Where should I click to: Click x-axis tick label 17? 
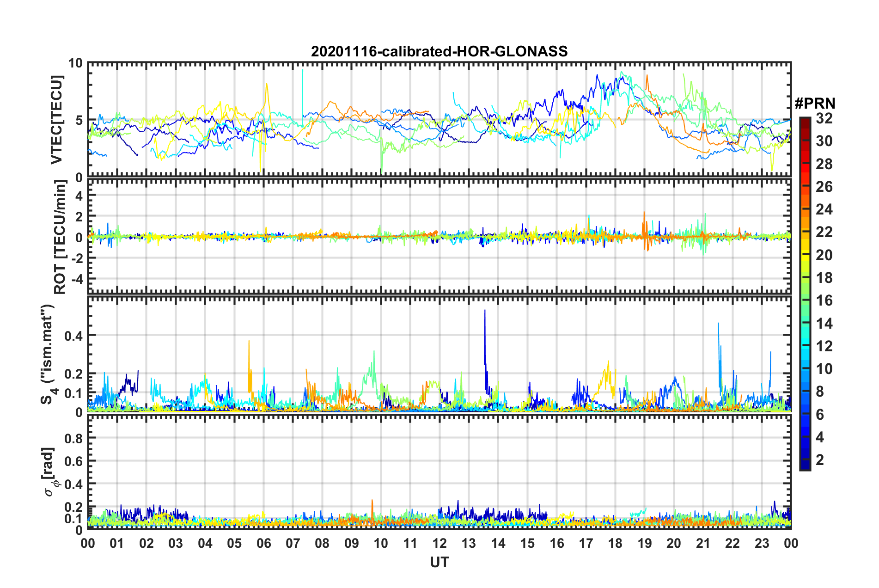coord(586,543)
